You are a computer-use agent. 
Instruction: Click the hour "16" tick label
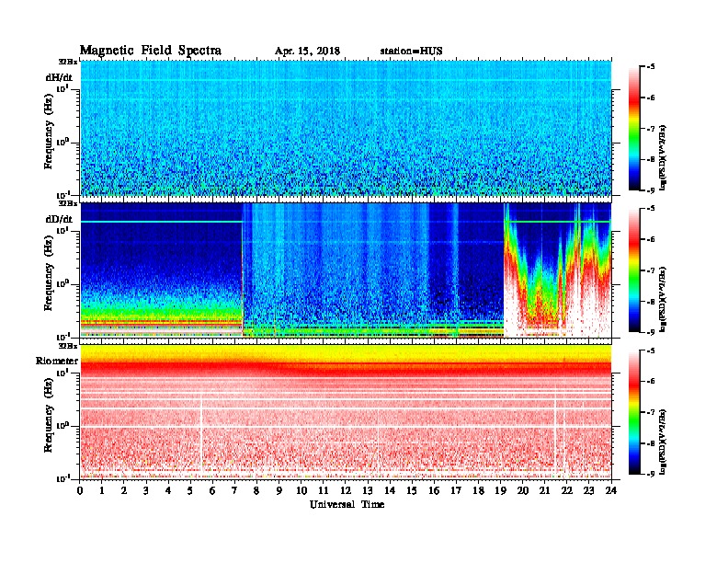pyautogui.click(x=434, y=490)
